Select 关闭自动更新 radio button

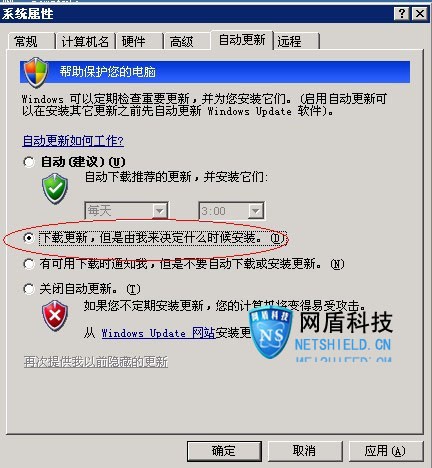click(x=29, y=289)
